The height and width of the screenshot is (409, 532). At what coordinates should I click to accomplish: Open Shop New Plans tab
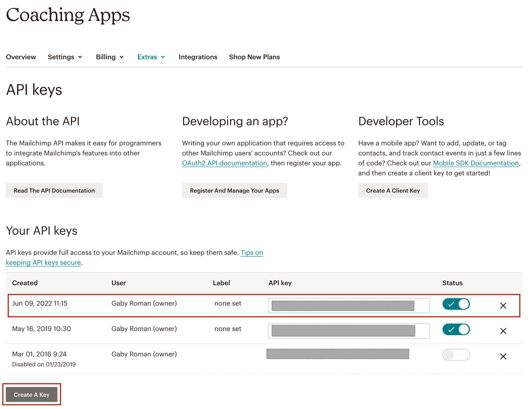(x=254, y=57)
